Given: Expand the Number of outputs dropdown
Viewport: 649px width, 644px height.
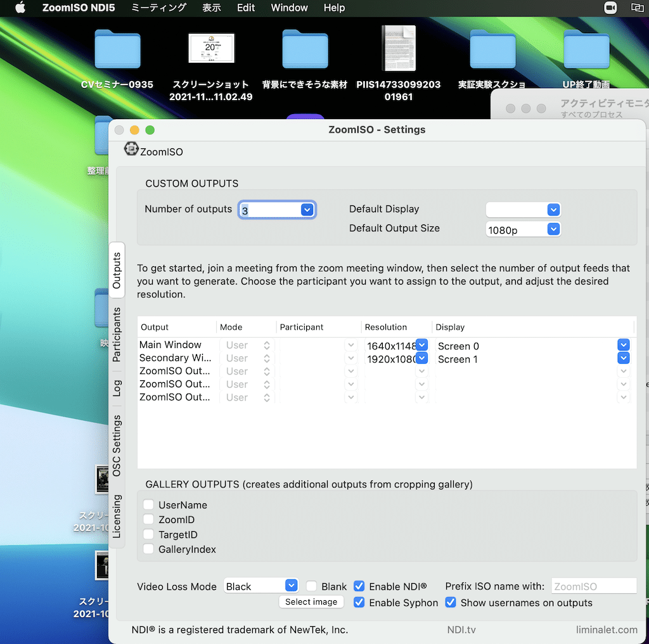Looking at the screenshot, I should [x=307, y=209].
